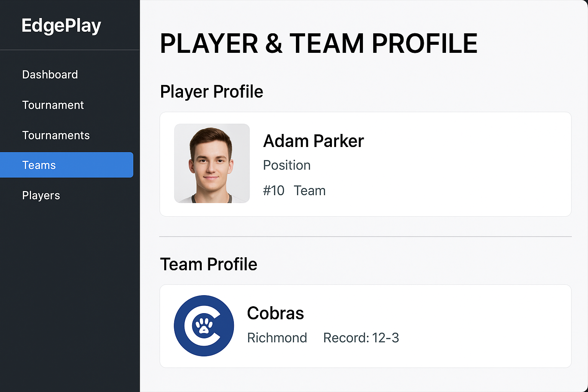Click the Record: 12-3 stat
This screenshot has height=392, width=588.
pyautogui.click(x=361, y=338)
